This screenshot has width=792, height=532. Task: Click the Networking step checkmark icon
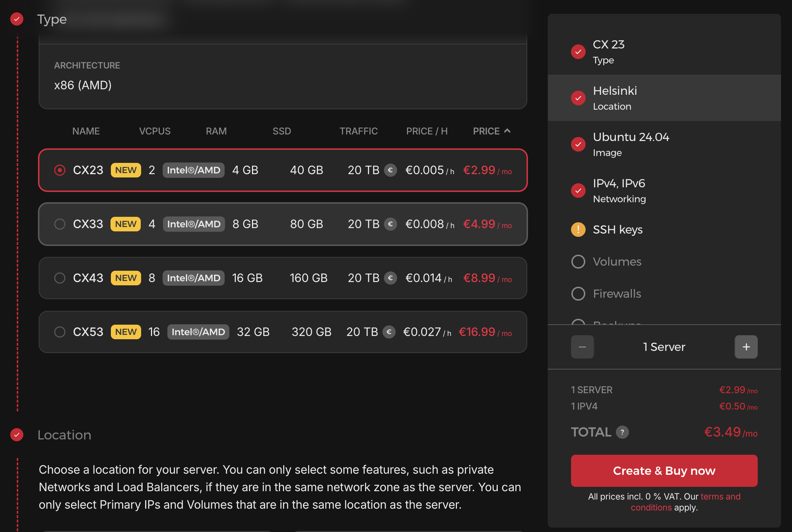click(x=578, y=190)
